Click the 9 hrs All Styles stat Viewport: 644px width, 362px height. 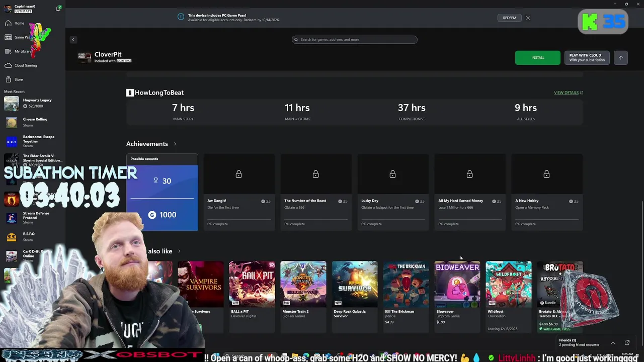[x=526, y=112]
